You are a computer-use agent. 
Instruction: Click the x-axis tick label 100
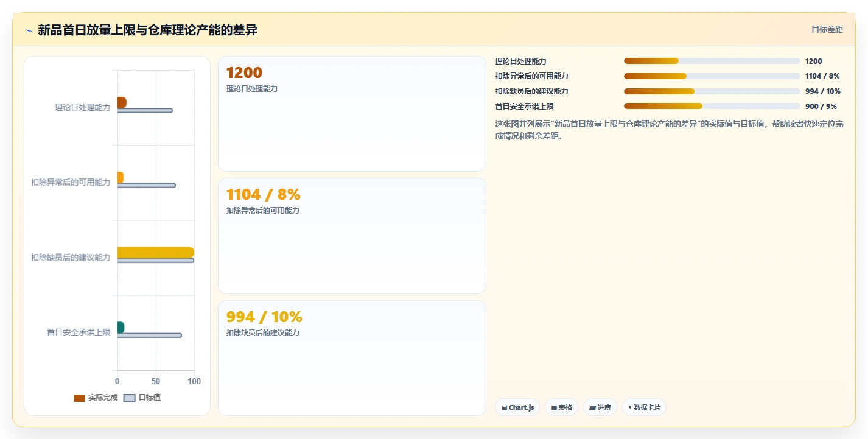click(194, 381)
